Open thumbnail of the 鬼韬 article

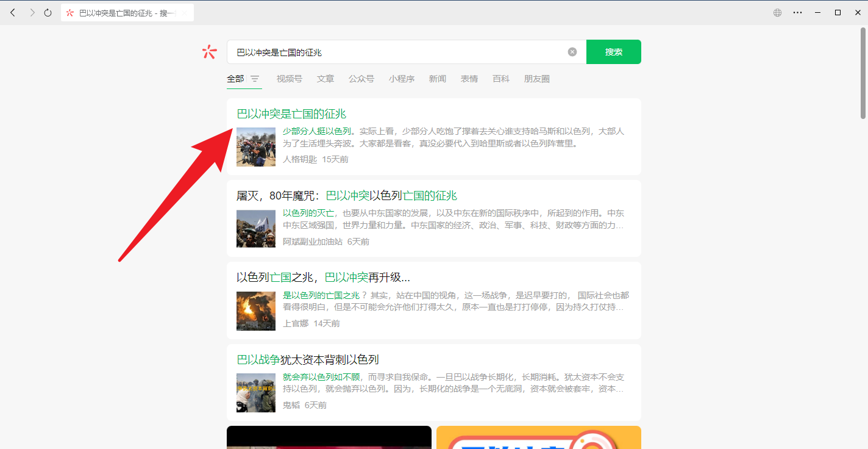click(256, 393)
